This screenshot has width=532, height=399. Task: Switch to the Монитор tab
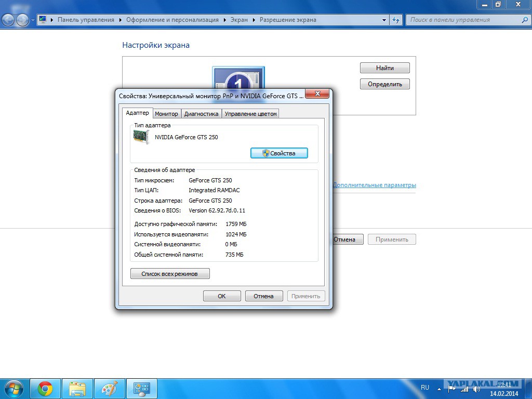166,114
